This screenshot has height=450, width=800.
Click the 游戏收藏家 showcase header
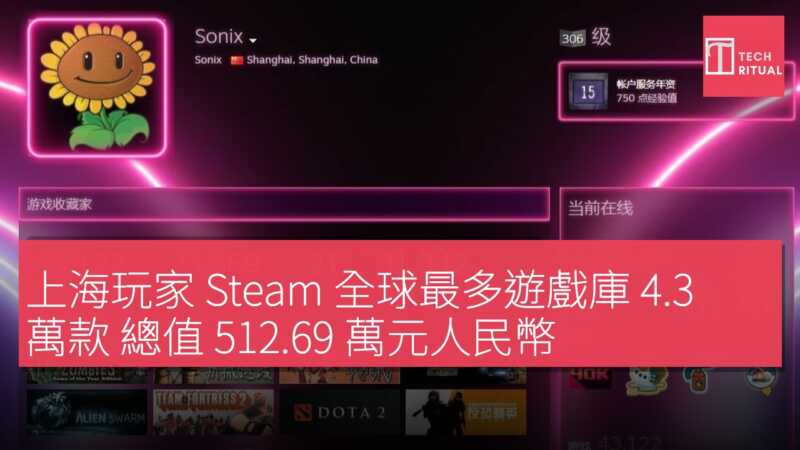[284, 204]
